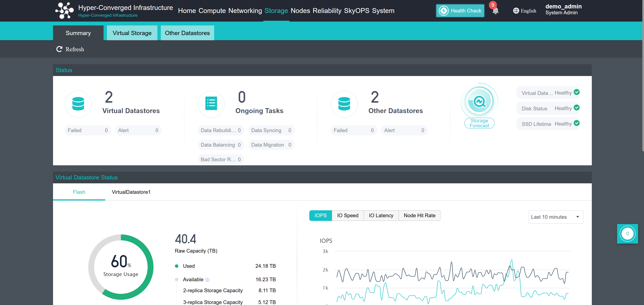
Task: Select the VirtualDatastore1 tab
Action: [x=131, y=192]
